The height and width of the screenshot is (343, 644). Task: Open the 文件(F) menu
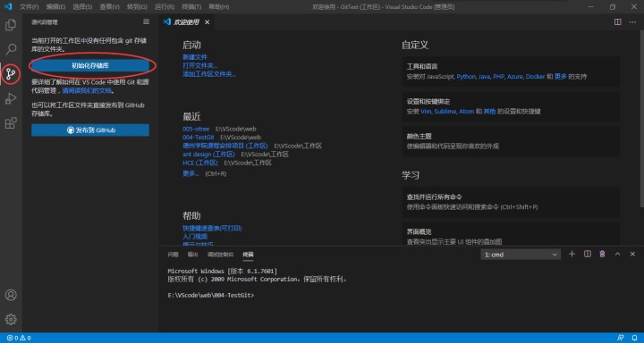click(x=30, y=7)
